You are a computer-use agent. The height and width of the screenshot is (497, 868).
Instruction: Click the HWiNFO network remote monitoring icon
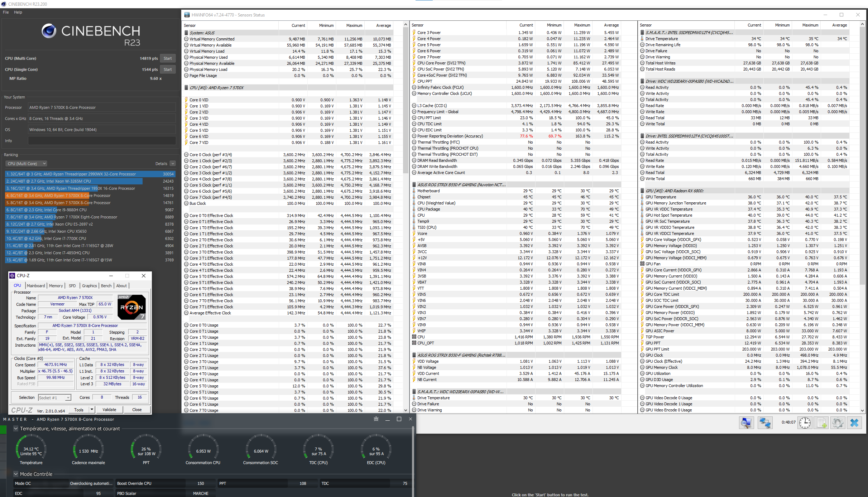click(765, 423)
